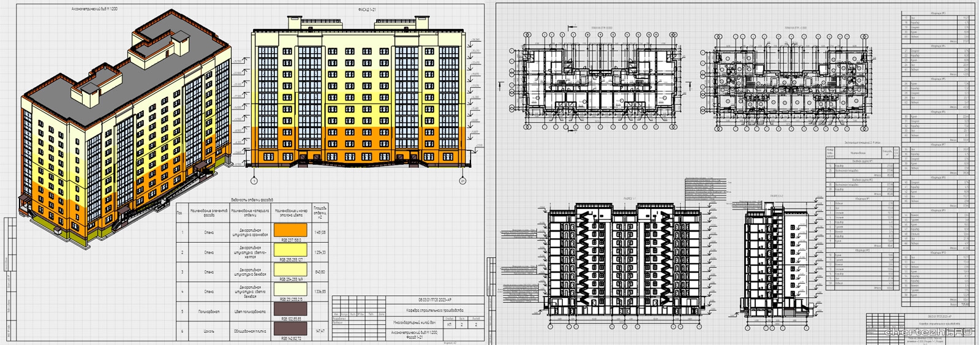Select the bright yellow RGB 255,255,127 swatch

(291, 250)
